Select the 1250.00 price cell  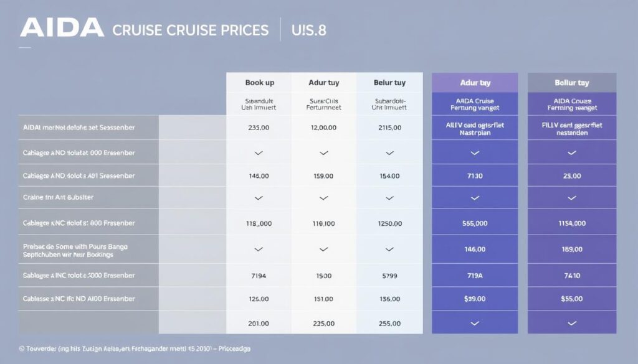pos(389,223)
